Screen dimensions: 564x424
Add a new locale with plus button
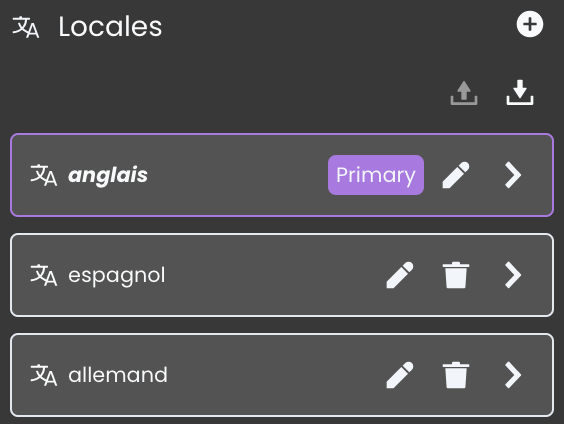tap(529, 24)
